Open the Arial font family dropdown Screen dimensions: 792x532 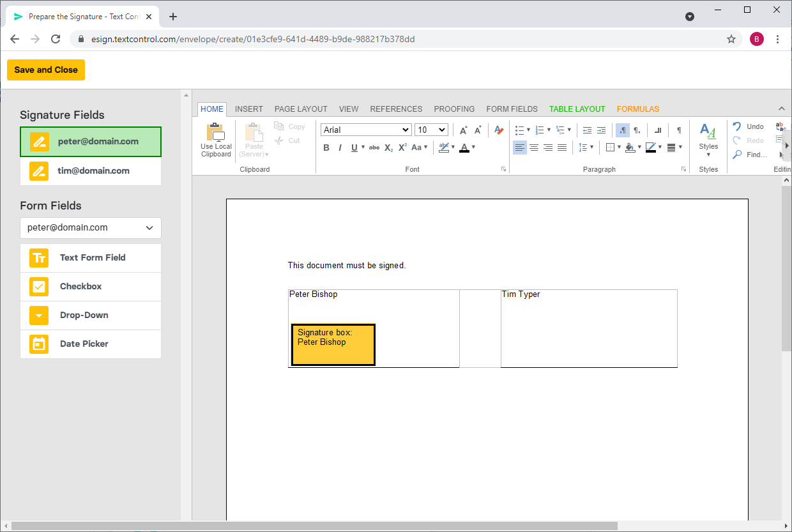pos(366,130)
